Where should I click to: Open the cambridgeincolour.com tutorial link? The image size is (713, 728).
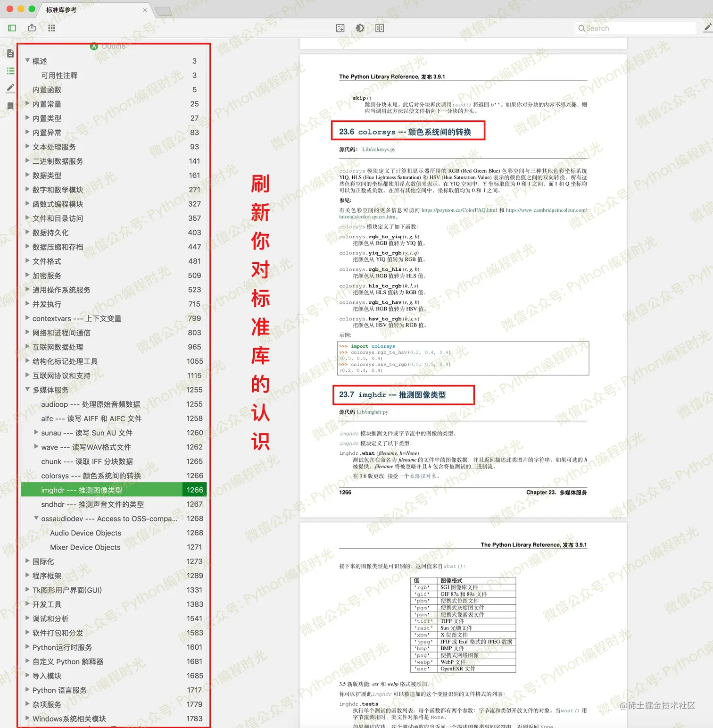(546, 210)
